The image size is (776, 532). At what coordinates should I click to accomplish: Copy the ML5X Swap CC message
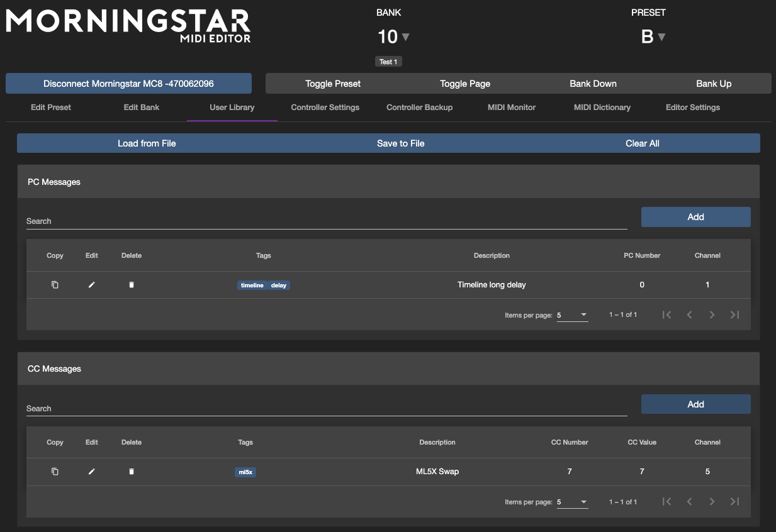tap(55, 472)
